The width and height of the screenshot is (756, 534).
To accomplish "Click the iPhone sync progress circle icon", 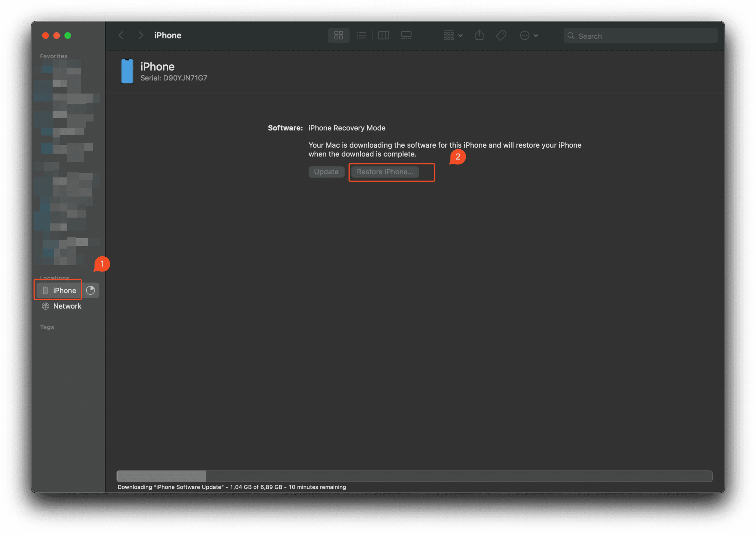I will tap(91, 290).
